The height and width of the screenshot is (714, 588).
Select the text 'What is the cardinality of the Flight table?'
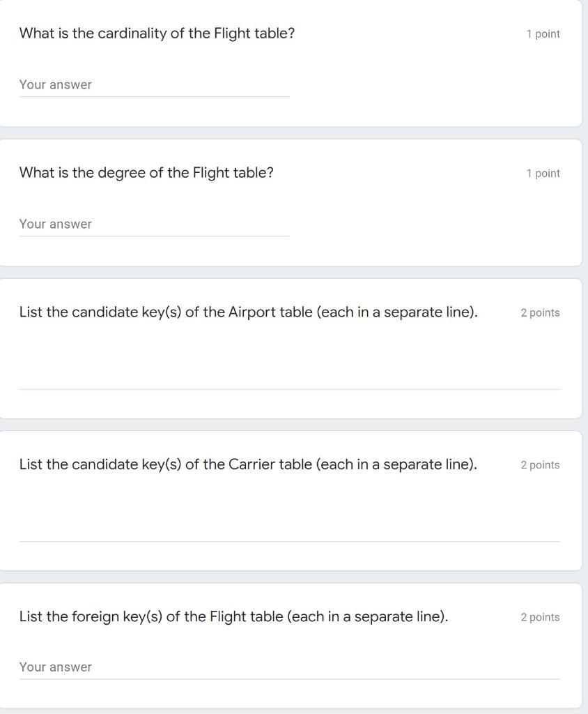coord(157,33)
